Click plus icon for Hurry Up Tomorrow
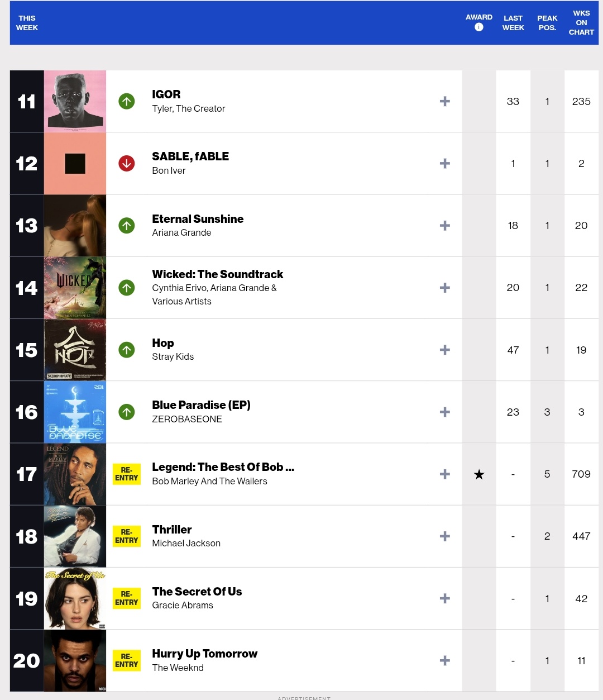 tap(444, 661)
